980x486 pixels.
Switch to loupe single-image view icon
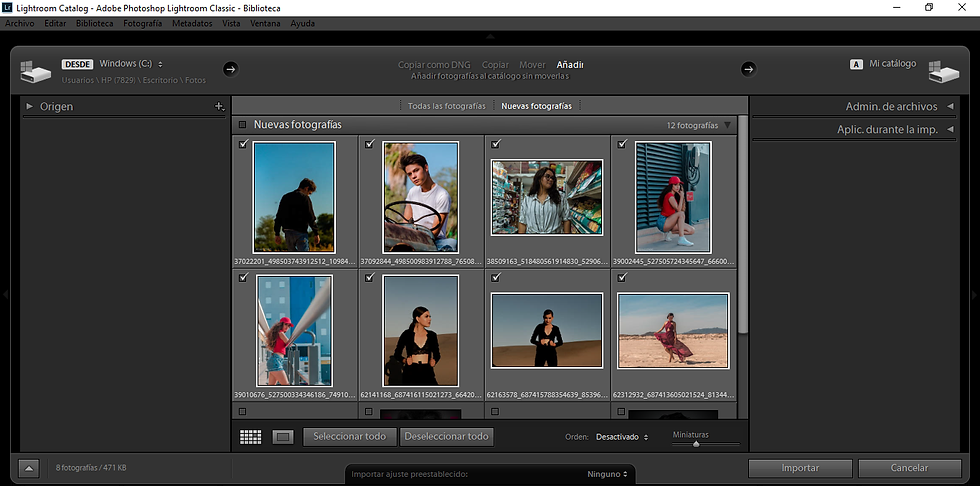click(x=283, y=437)
